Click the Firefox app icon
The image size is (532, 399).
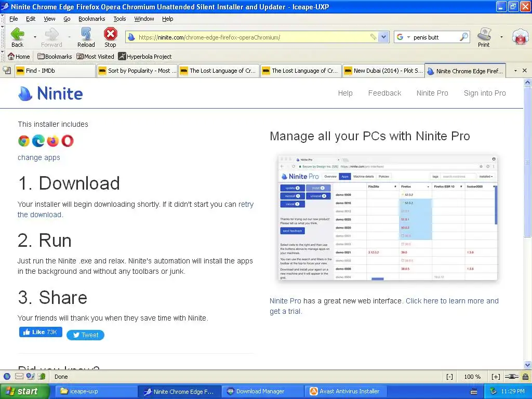point(52,140)
